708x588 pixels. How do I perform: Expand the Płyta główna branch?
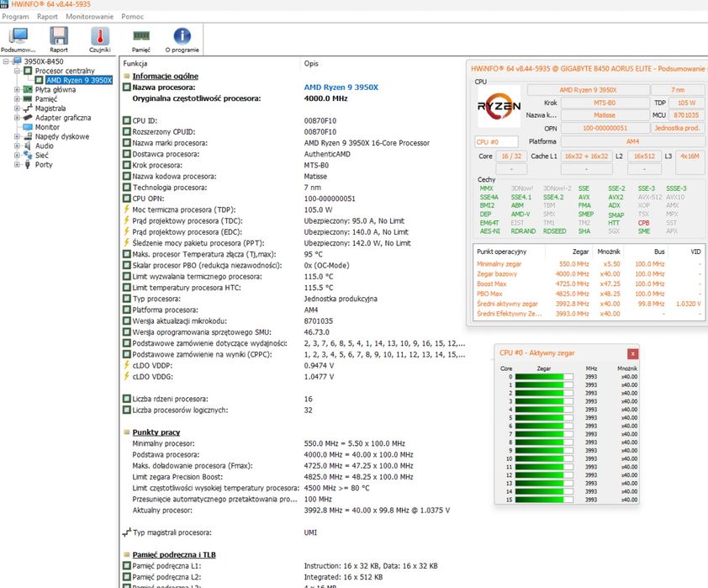click(17, 89)
